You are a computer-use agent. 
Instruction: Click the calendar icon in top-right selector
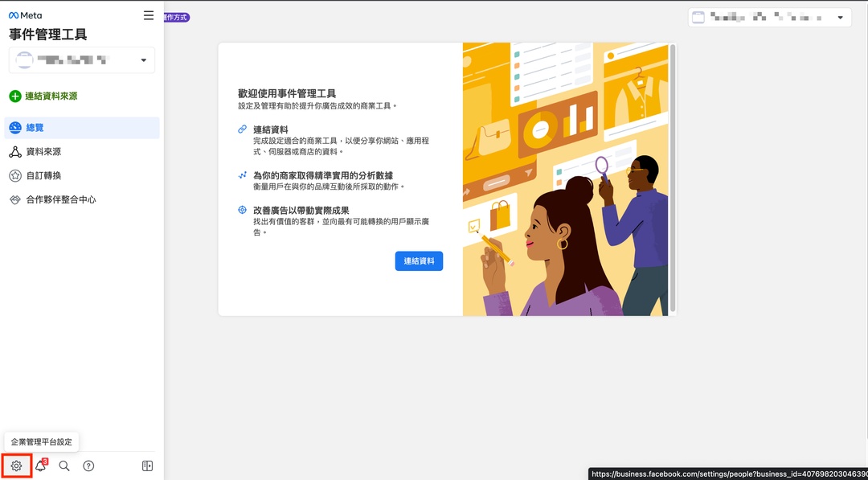[x=698, y=18]
